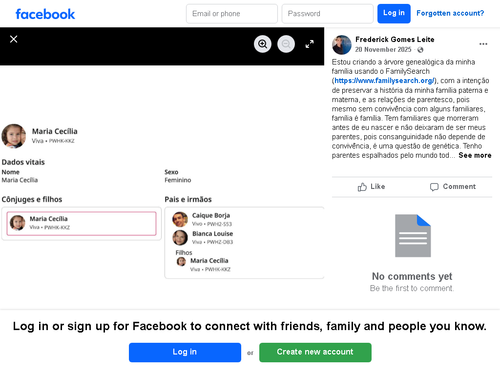
Task: Like the post
Action: (x=371, y=187)
